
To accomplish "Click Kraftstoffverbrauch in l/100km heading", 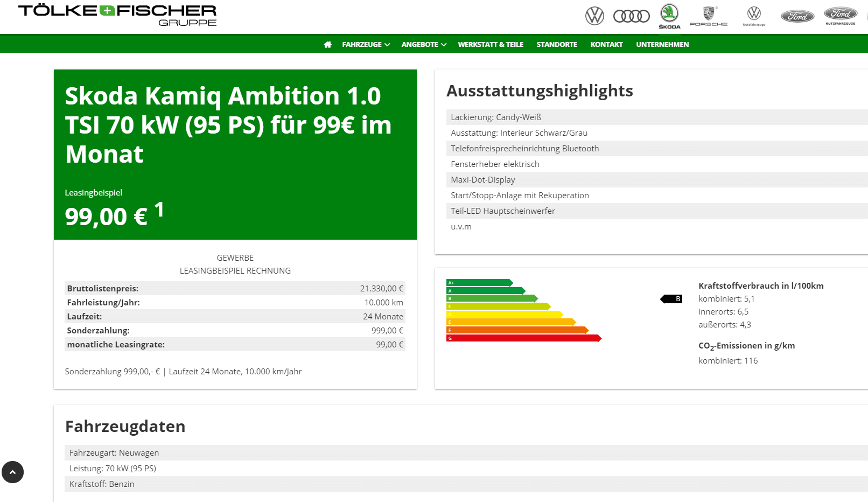I will point(761,286).
